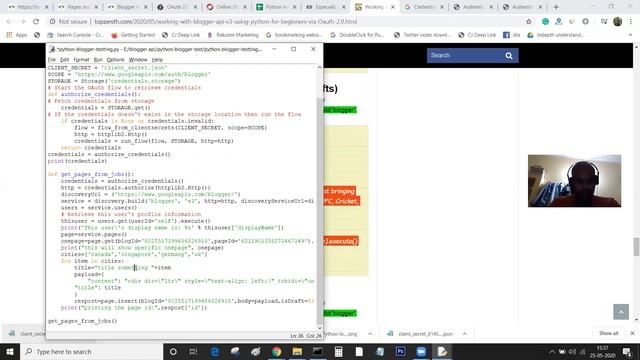Open the notification center icon

tap(627, 352)
